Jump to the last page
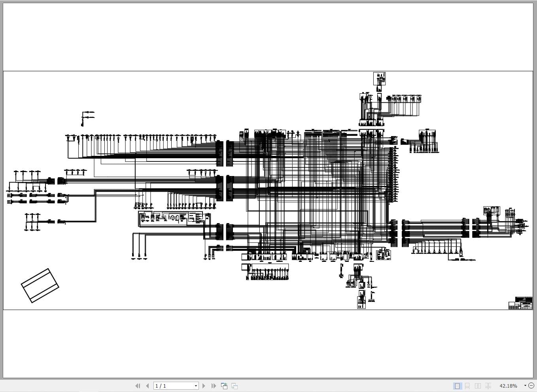Image resolution: width=537 pixels, height=392 pixels. (x=214, y=386)
